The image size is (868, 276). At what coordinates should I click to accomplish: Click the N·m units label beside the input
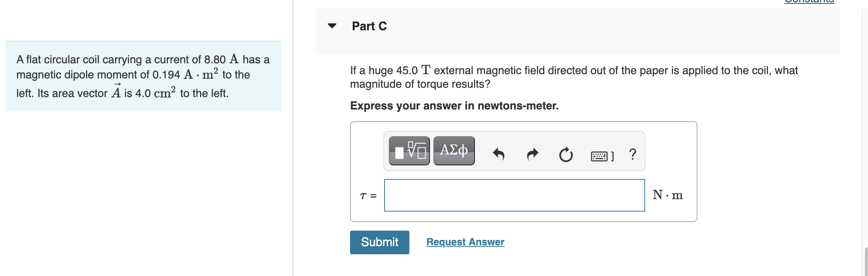click(x=667, y=194)
